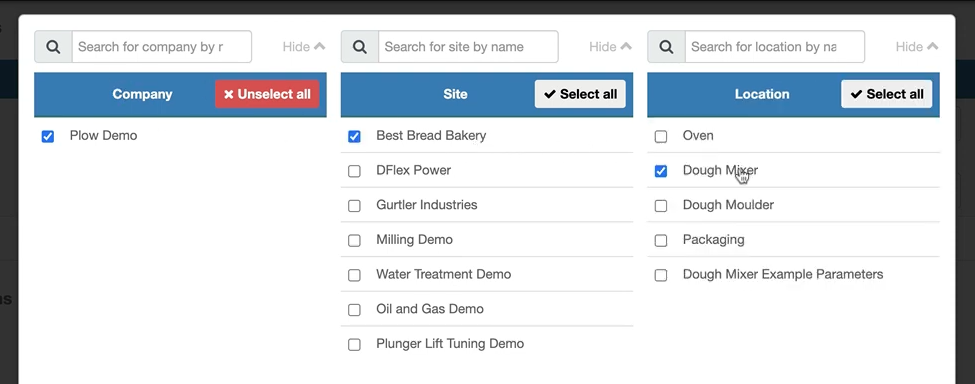The width and height of the screenshot is (975, 384).
Task: Click the site search magnifier icon
Action: pyautogui.click(x=360, y=47)
